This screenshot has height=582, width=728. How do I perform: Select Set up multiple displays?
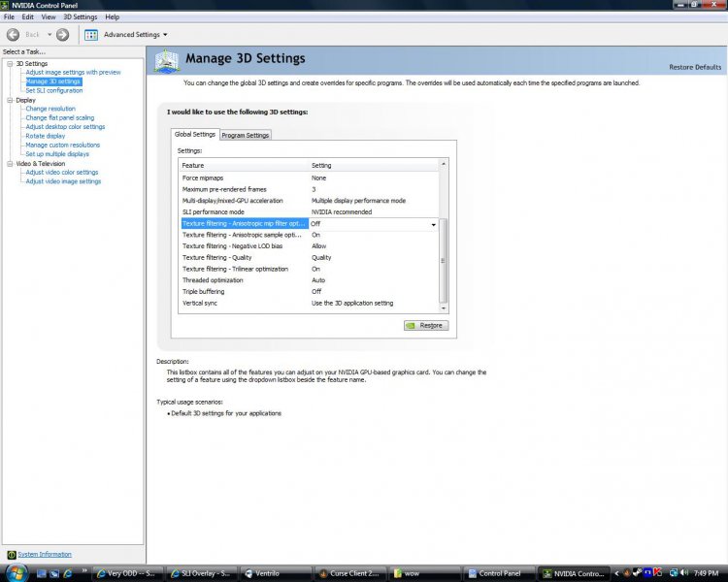(57, 154)
